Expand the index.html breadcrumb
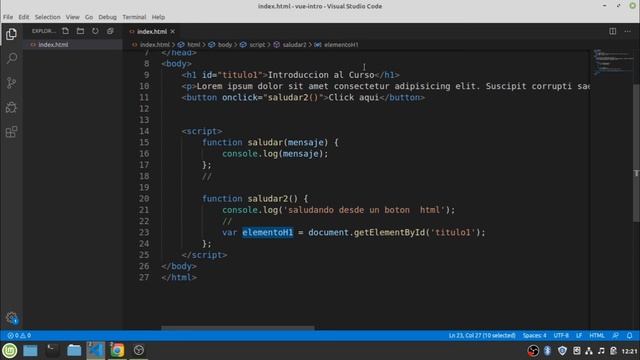The image size is (640, 360). pos(151,45)
